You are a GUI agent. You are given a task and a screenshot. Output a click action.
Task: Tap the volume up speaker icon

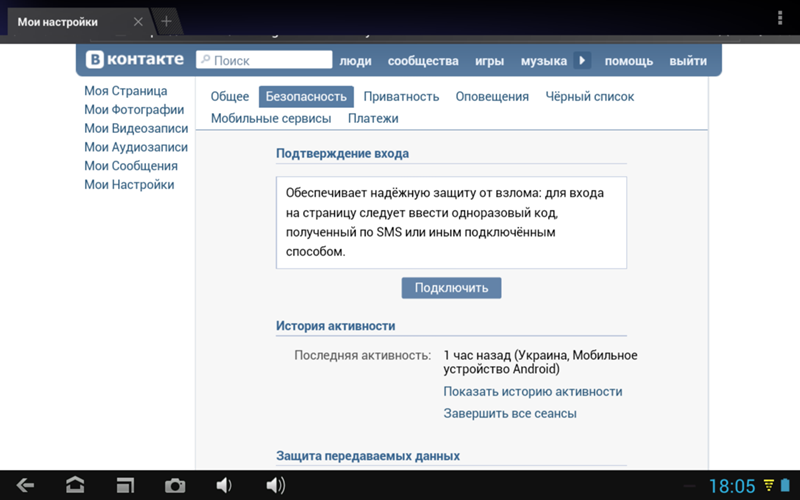pyautogui.click(x=275, y=485)
